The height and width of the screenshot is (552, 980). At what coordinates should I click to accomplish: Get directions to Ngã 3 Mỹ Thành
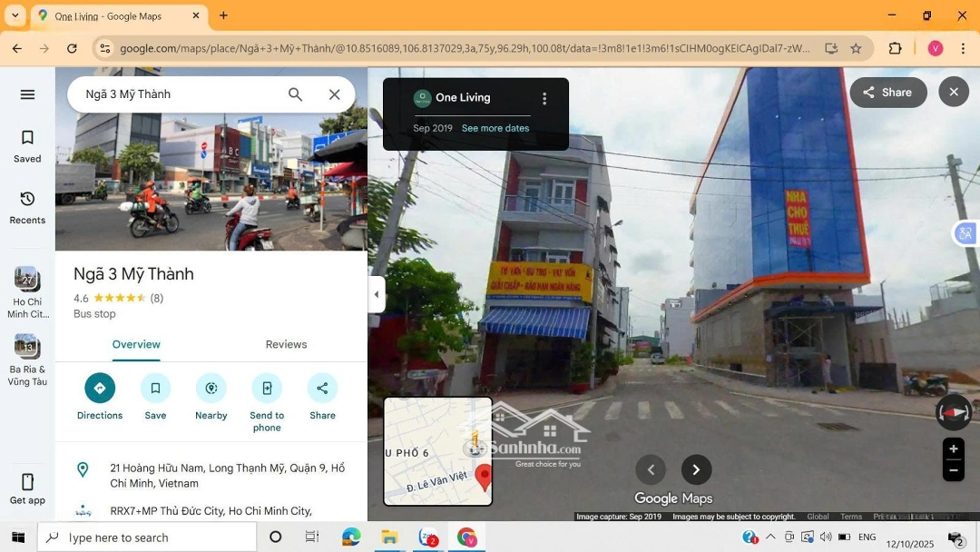(100, 389)
